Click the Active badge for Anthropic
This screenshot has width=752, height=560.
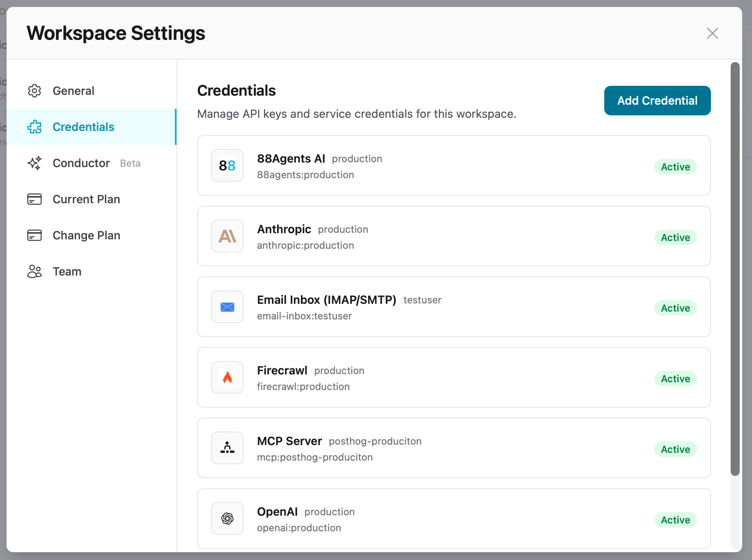coord(675,237)
